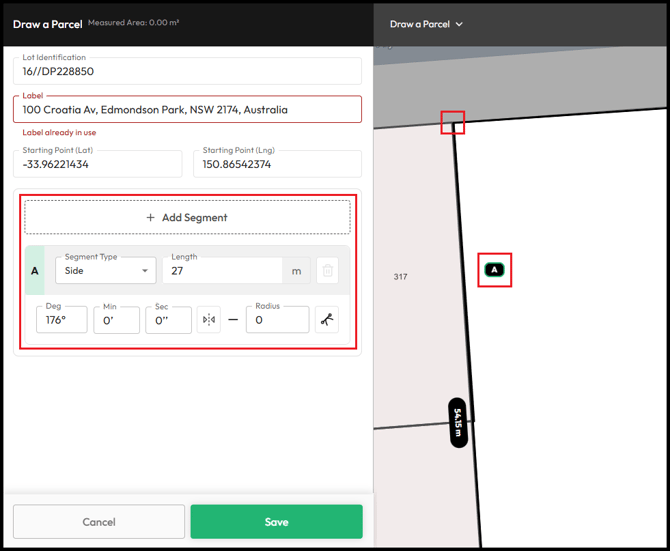Click the m unit indicator next to Length

point(296,270)
